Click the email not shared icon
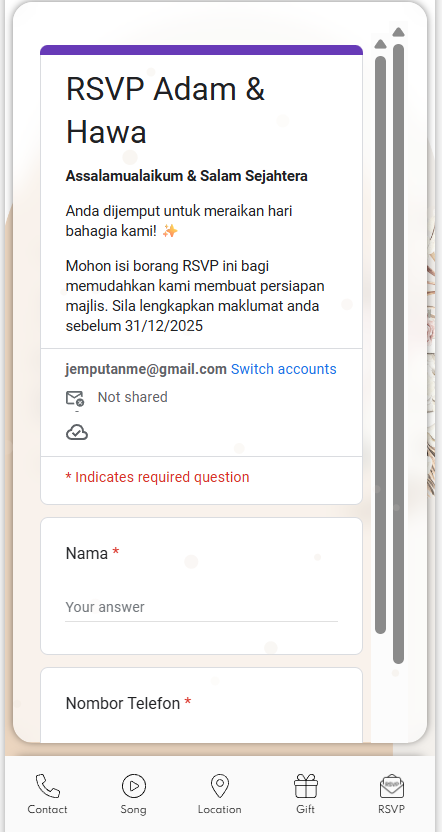442x832 pixels. (75, 398)
